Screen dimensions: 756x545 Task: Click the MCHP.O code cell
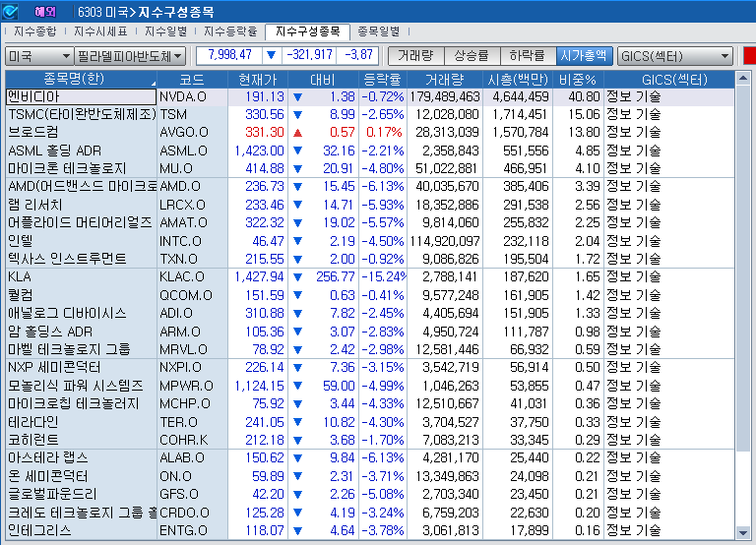click(x=192, y=403)
